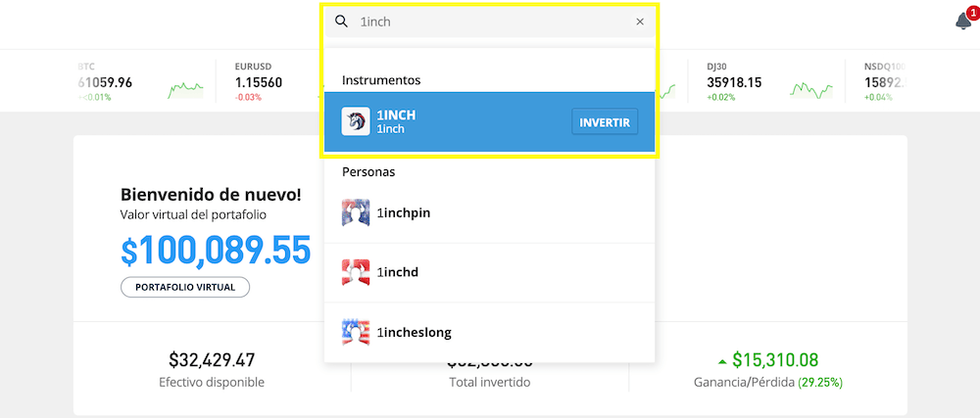Select the 1INCH instrument result

coord(489,121)
